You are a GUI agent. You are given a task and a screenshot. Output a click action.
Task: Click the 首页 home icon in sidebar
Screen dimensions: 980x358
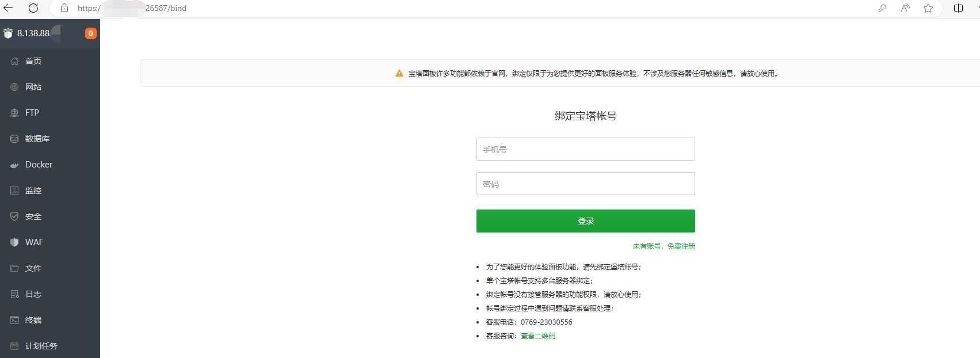tap(14, 61)
